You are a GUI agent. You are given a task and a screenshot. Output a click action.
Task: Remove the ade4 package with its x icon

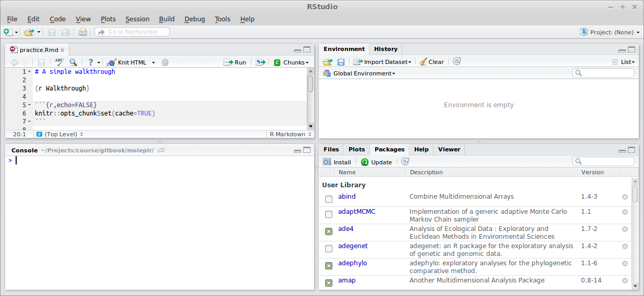click(625, 229)
